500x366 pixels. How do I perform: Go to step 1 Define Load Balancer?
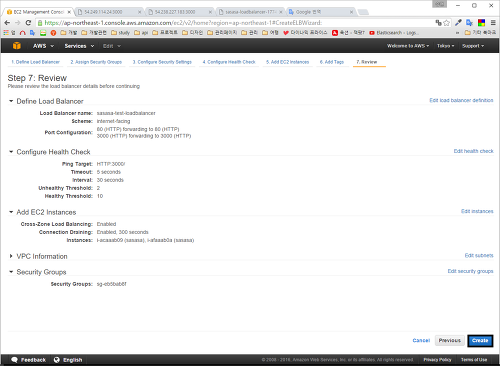pyautogui.click(x=35, y=62)
